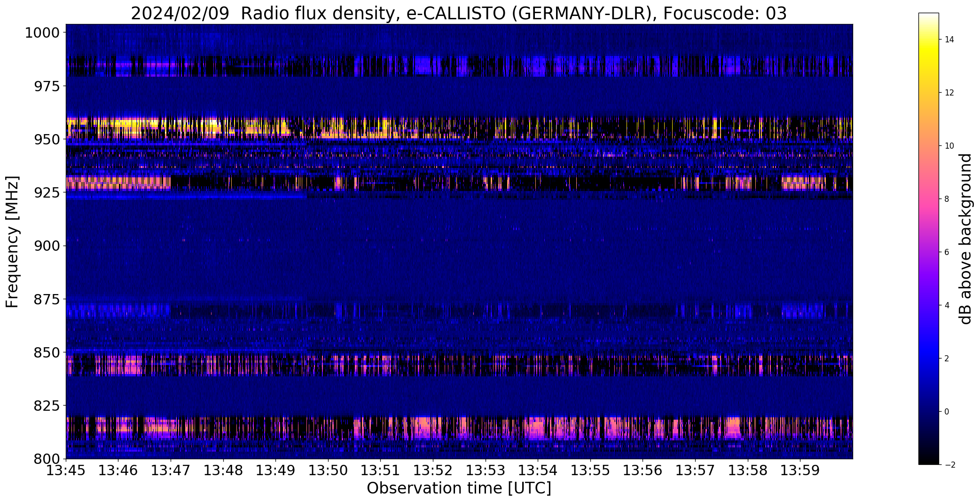
Task: Click the colorbar tick label 14
Action: (x=949, y=40)
